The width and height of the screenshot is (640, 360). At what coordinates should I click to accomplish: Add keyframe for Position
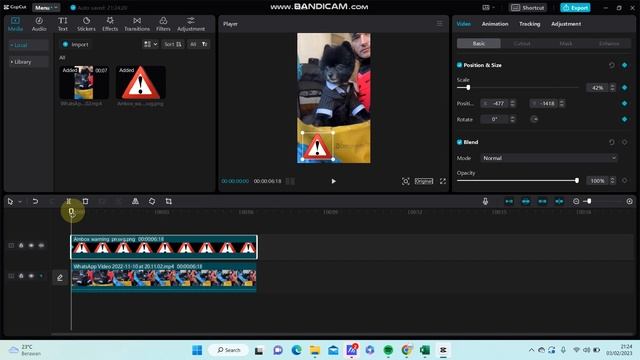coord(624,103)
